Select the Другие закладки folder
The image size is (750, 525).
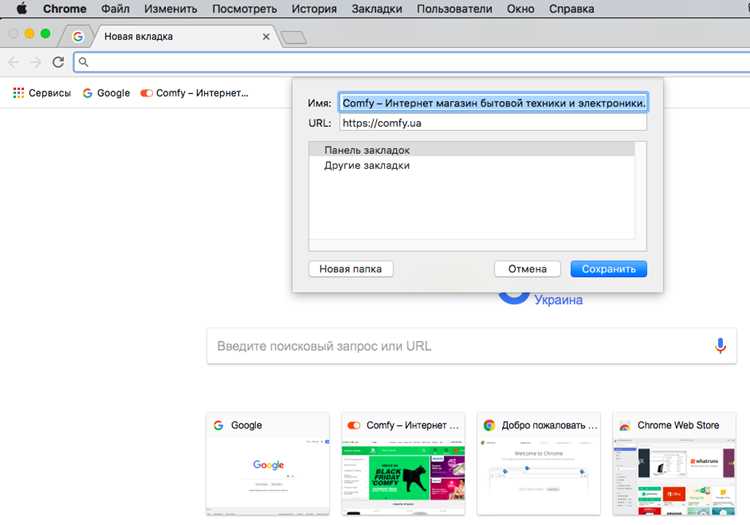coord(472,165)
